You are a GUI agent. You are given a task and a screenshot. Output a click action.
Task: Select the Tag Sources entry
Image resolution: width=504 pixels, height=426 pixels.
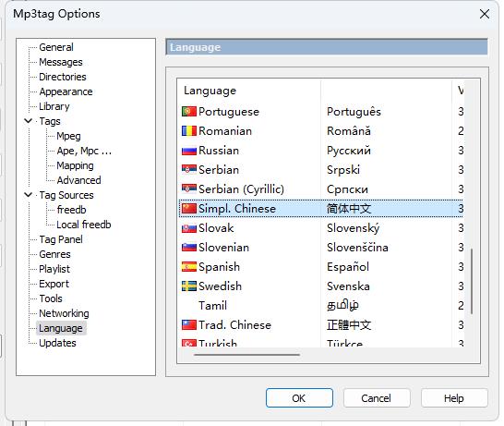[66, 195]
